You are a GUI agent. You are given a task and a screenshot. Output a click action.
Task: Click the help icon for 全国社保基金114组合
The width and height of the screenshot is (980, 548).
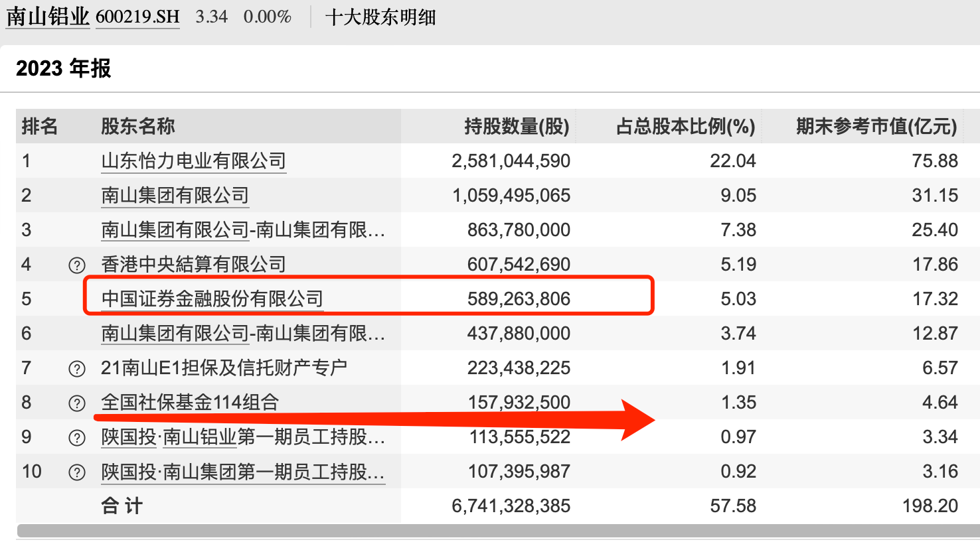coord(76,402)
